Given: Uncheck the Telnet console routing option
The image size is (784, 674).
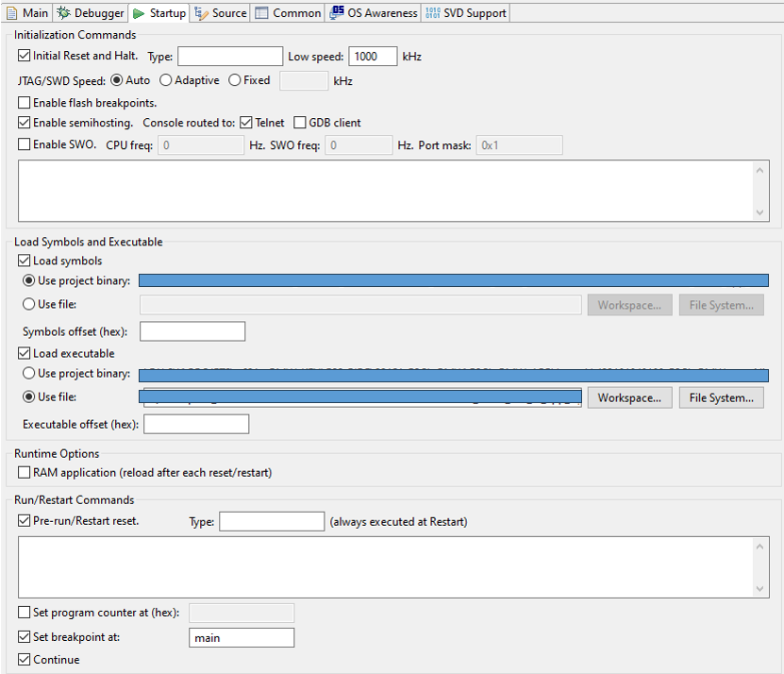Looking at the screenshot, I should point(244,122).
